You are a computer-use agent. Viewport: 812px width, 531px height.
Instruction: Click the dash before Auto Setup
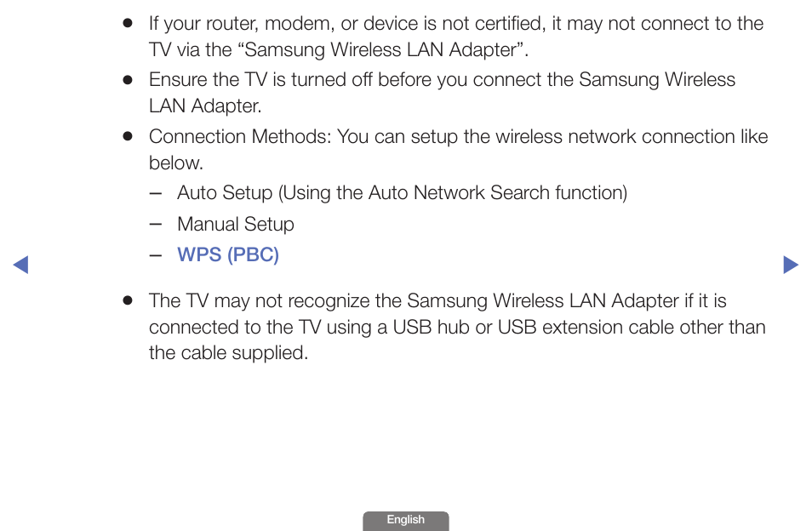(156, 193)
